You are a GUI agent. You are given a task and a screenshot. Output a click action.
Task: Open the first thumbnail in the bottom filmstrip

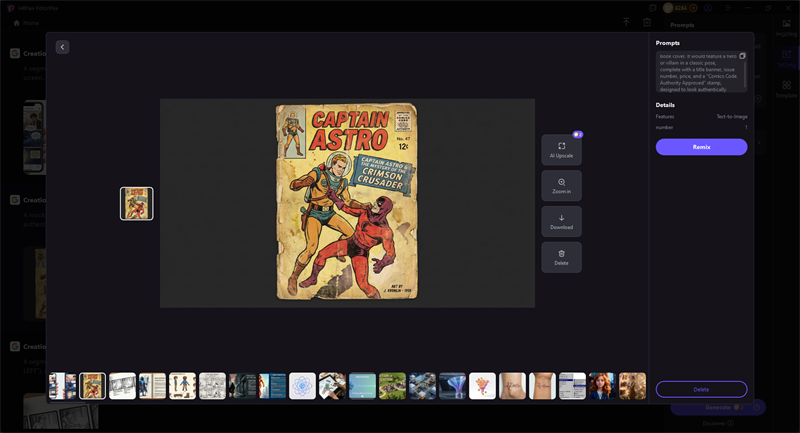63,386
